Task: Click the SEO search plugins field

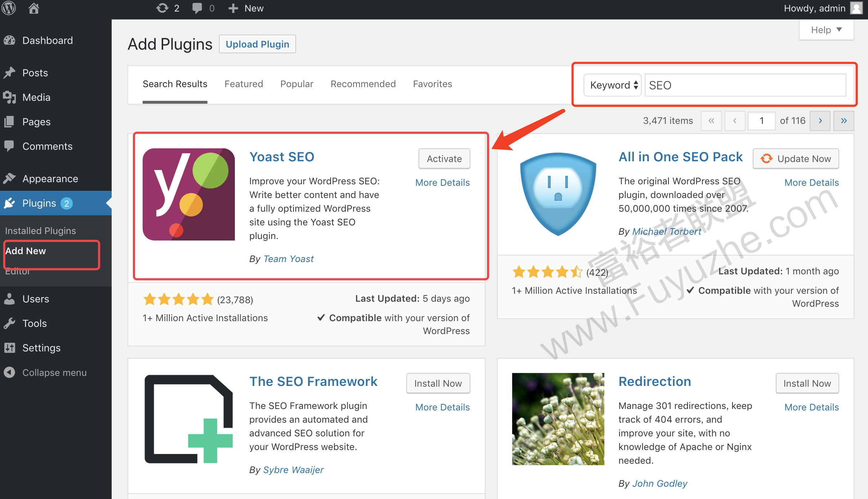Action: pos(745,85)
